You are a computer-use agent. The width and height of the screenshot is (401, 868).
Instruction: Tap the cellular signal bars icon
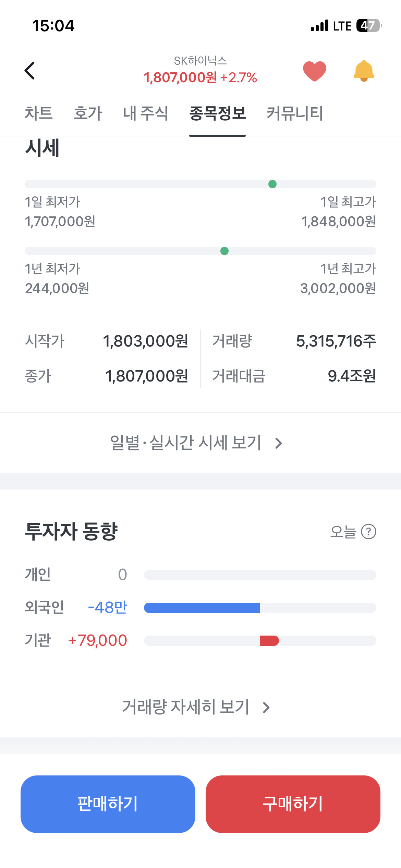(319, 26)
